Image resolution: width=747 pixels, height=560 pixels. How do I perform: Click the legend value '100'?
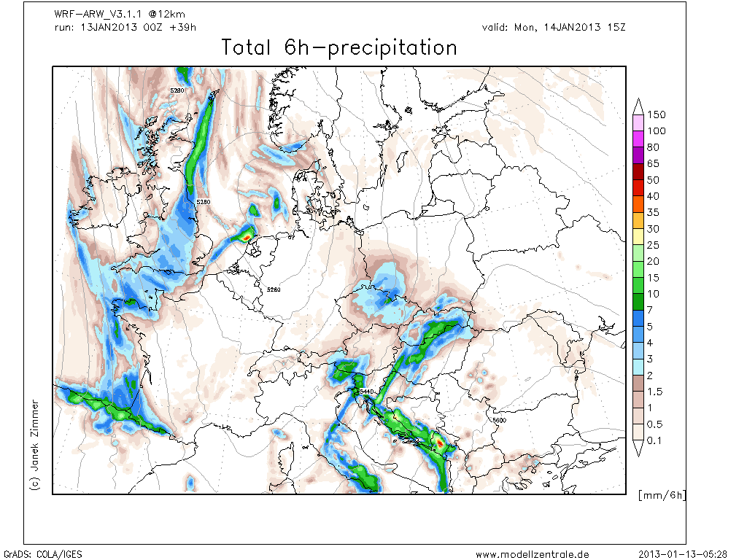[657, 131]
